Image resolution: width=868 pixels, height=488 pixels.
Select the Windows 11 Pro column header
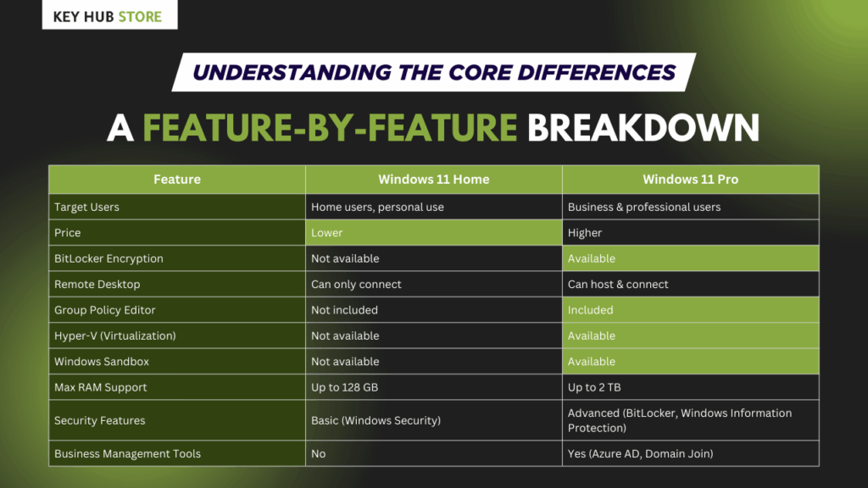pyautogui.click(x=690, y=180)
